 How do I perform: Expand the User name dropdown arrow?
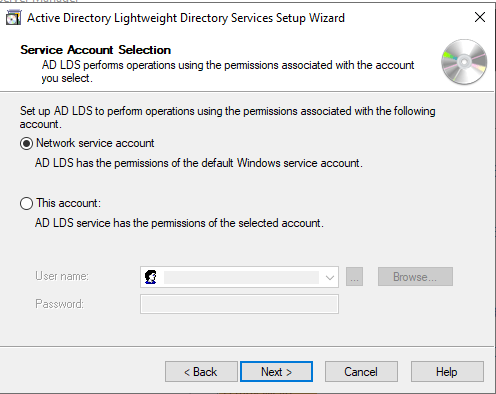click(330, 277)
